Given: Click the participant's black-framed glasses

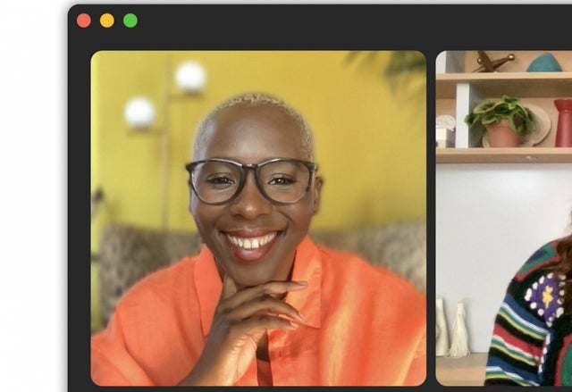Looking at the screenshot, I should point(251,180).
